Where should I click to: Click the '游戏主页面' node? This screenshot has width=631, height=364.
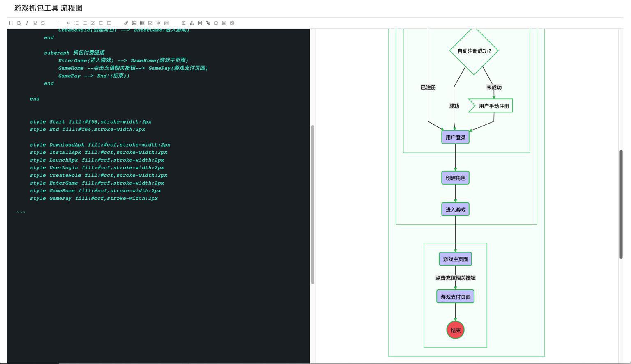pyautogui.click(x=456, y=259)
